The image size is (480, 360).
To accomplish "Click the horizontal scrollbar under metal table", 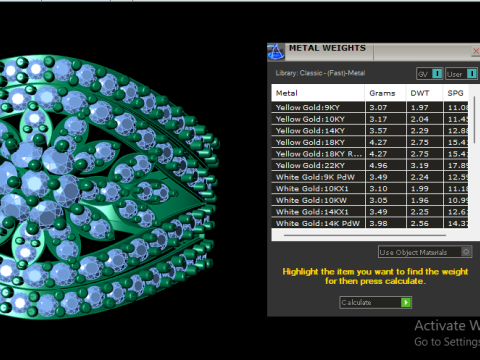I will [x=365, y=235].
